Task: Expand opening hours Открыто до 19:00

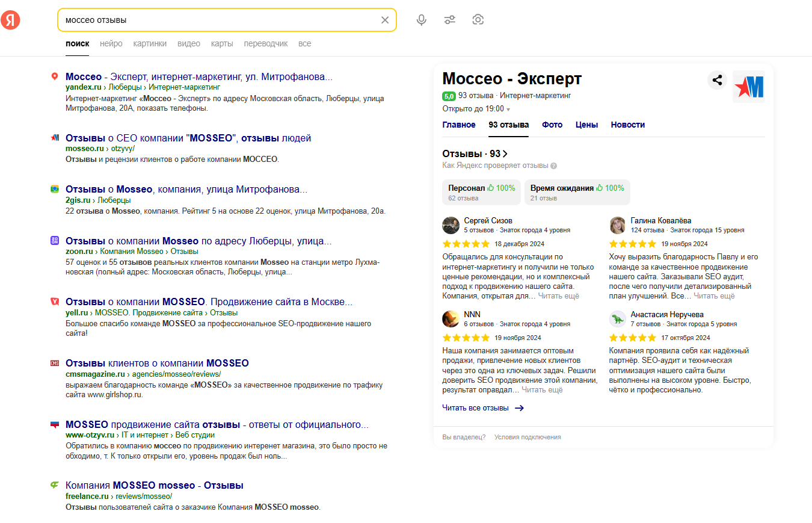Action: click(x=476, y=109)
